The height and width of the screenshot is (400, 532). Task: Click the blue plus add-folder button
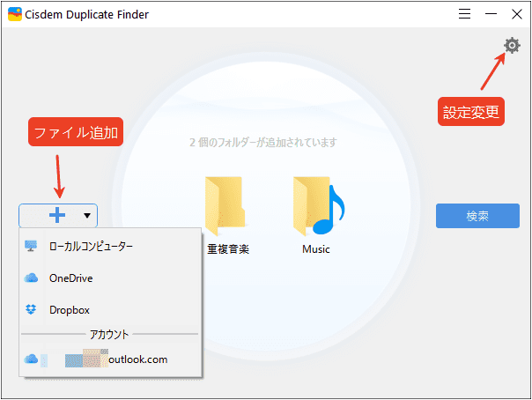click(57, 215)
